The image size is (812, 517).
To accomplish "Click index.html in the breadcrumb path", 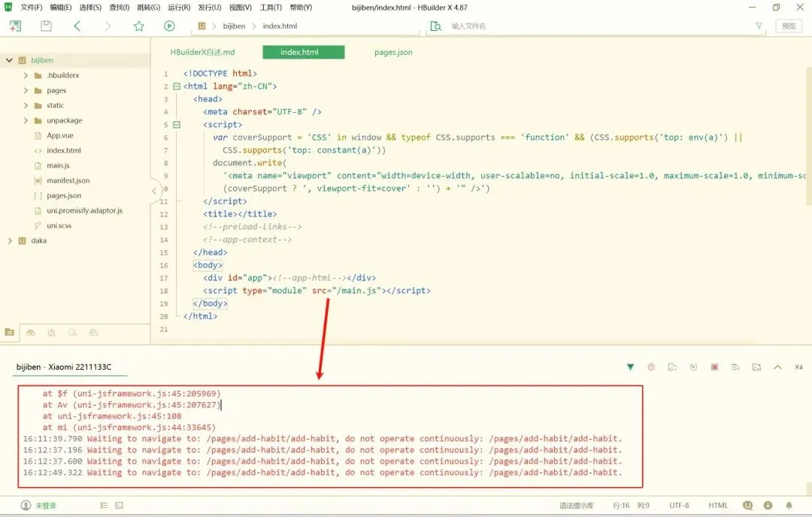I will pos(280,26).
